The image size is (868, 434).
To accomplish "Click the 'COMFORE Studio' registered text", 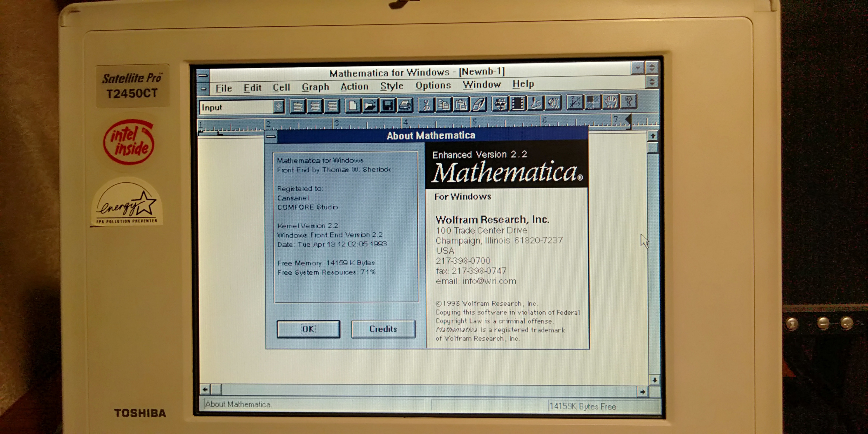I will point(307,207).
